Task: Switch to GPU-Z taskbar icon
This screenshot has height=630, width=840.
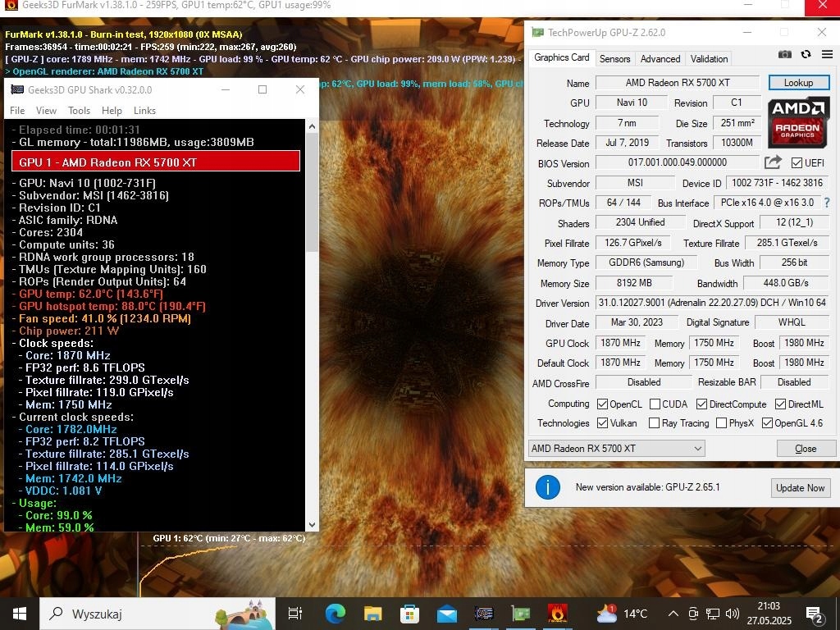Action: (x=520, y=614)
